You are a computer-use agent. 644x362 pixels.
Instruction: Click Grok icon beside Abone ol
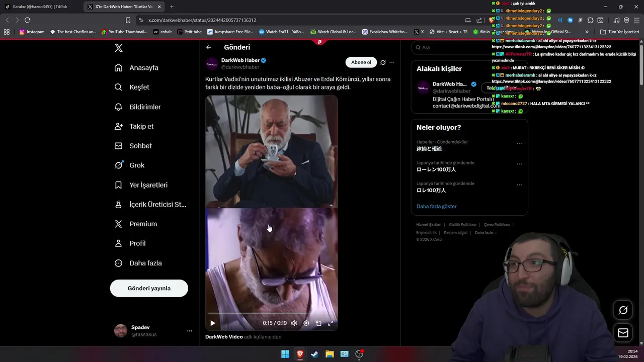coord(383,62)
